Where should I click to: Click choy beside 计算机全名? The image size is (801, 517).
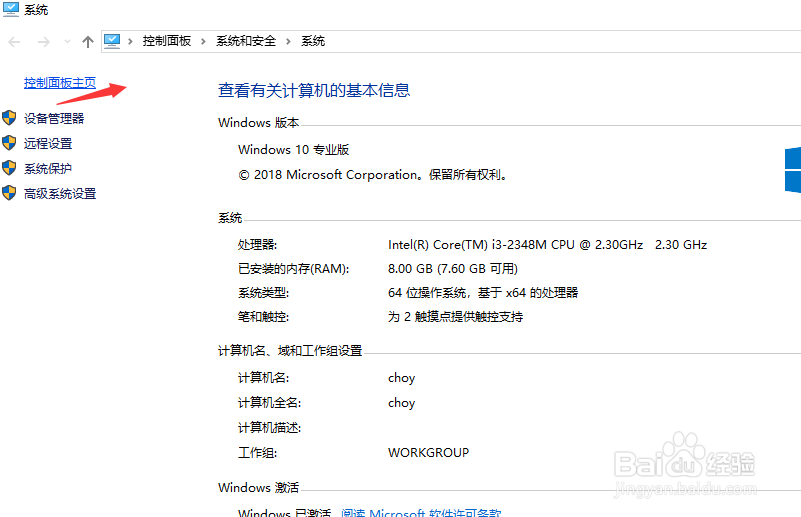coord(402,403)
